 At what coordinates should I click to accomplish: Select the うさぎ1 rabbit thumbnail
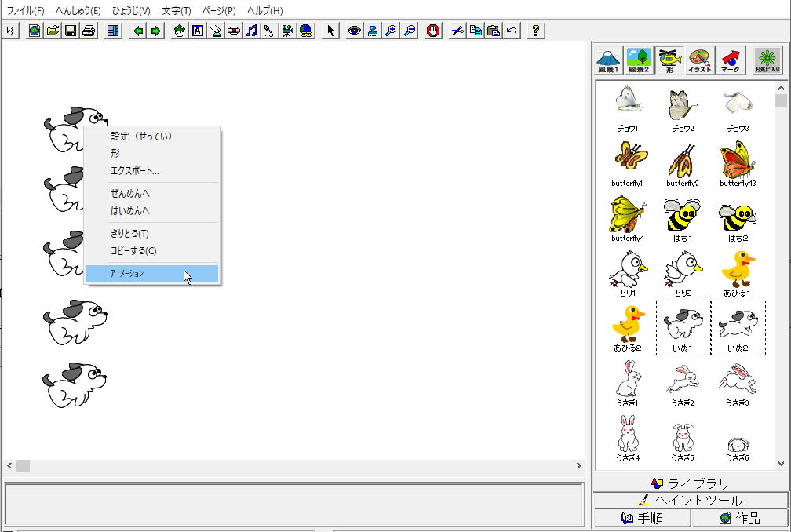click(x=627, y=383)
